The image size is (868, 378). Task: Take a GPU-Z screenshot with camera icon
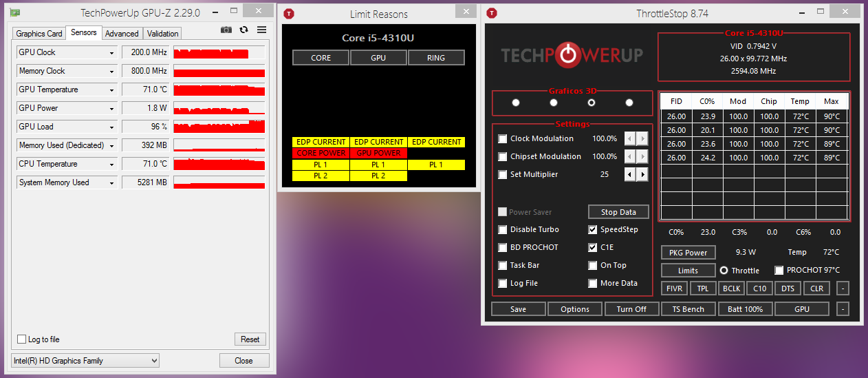[226, 30]
